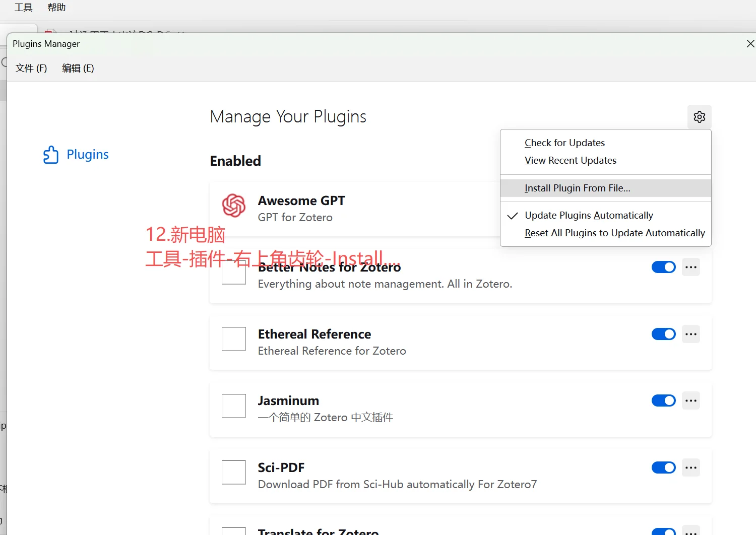Disable the Sci-PDF plugin toggle

pos(663,467)
